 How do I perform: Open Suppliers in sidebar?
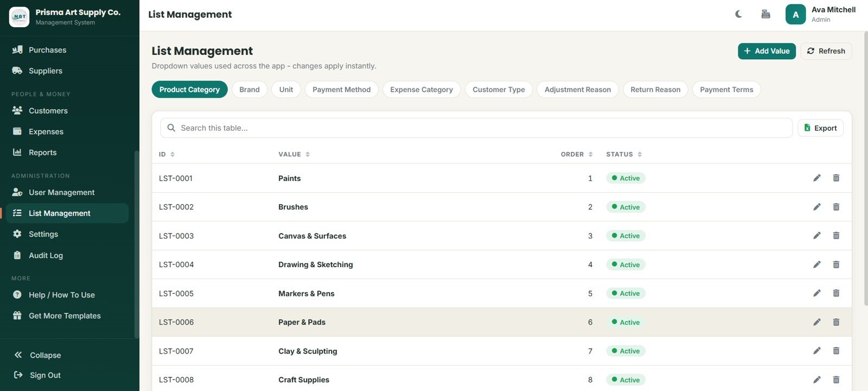pyautogui.click(x=67, y=71)
